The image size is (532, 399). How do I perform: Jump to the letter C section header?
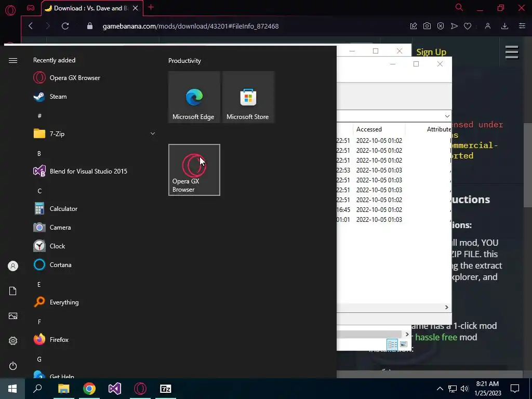tap(39, 191)
